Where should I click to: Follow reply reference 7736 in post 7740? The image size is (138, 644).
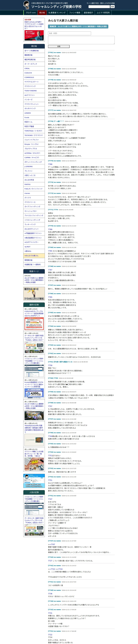50,594
